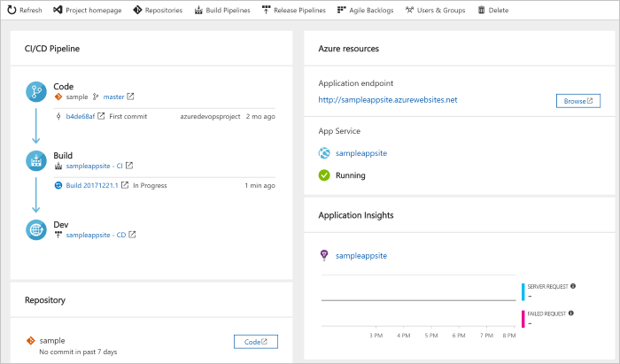
Task: Open Build 20171221.1 details
Action: [92, 185]
